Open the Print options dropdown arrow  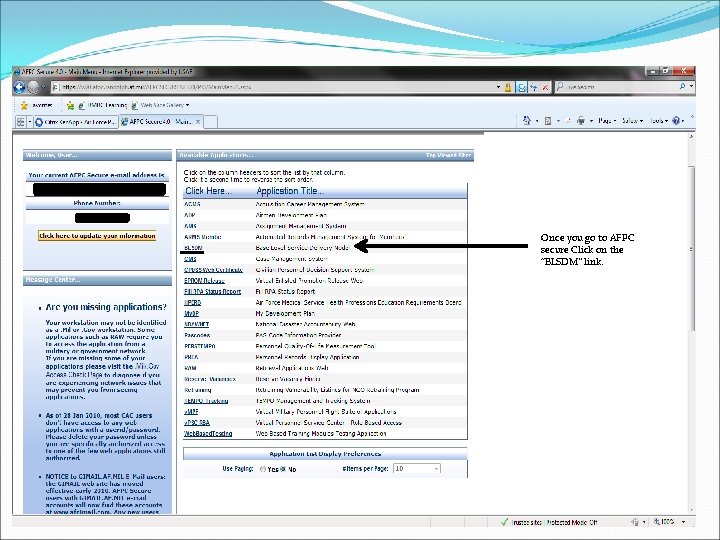[591, 121]
